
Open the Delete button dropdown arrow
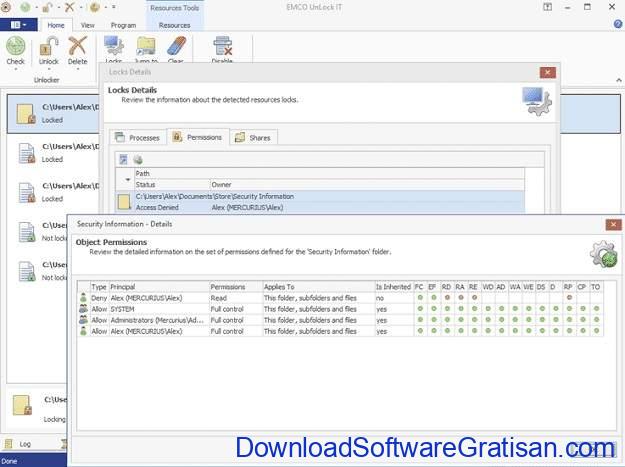pyautogui.click(x=77, y=69)
